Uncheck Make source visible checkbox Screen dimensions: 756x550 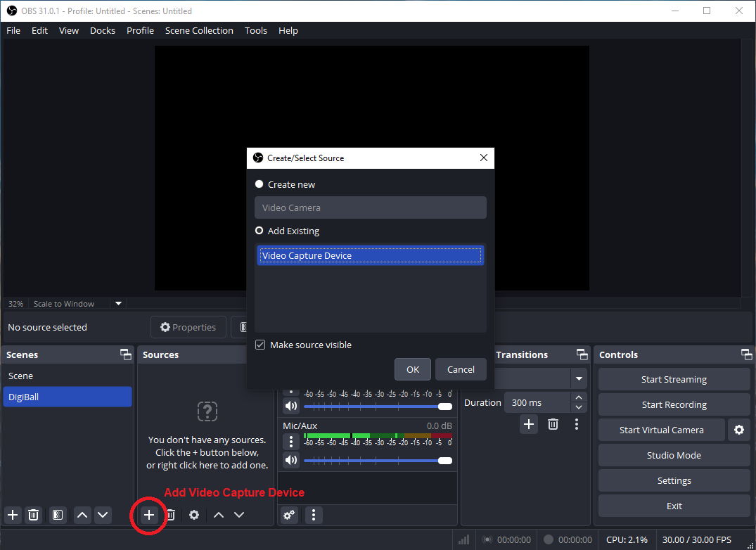point(260,345)
